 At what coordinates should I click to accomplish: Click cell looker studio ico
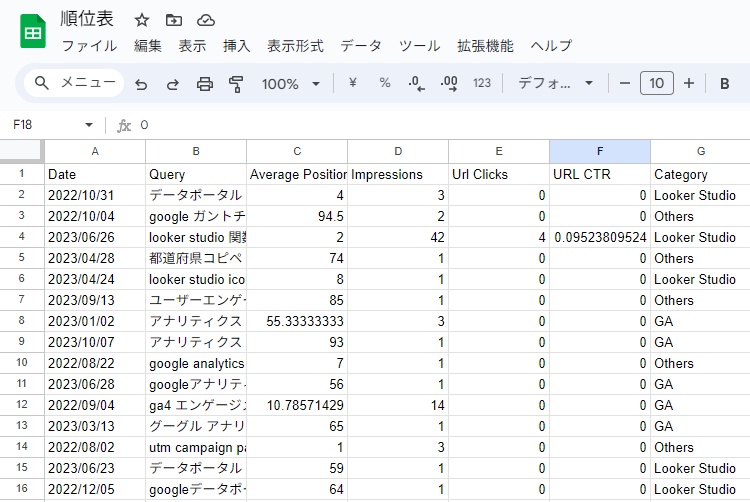pos(196,279)
